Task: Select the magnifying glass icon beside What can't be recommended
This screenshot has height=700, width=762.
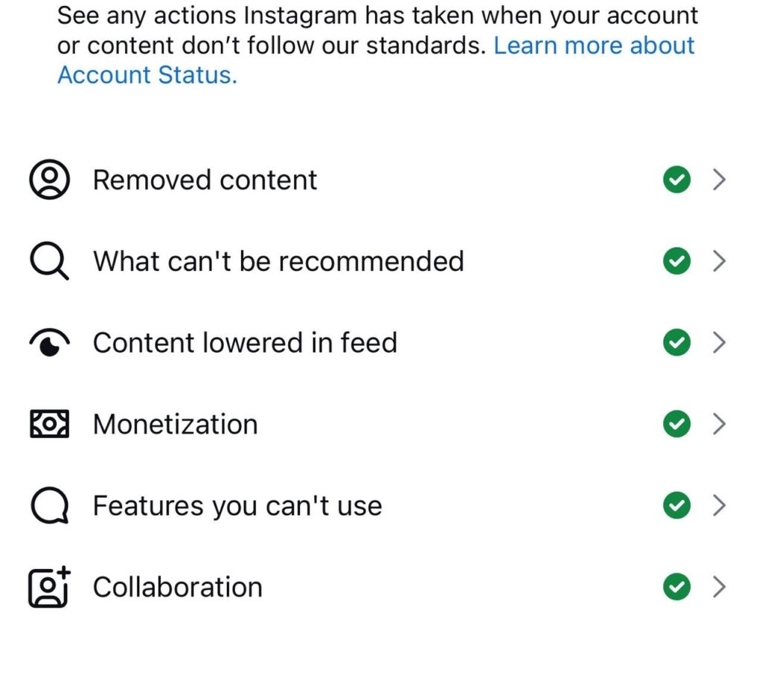Action: coord(48,261)
